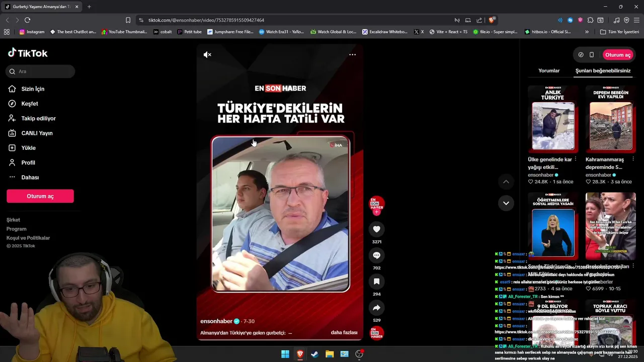The height and width of the screenshot is (362, 644).
Task: Expand the 'Program' footer section
Action: pos(17,229)
